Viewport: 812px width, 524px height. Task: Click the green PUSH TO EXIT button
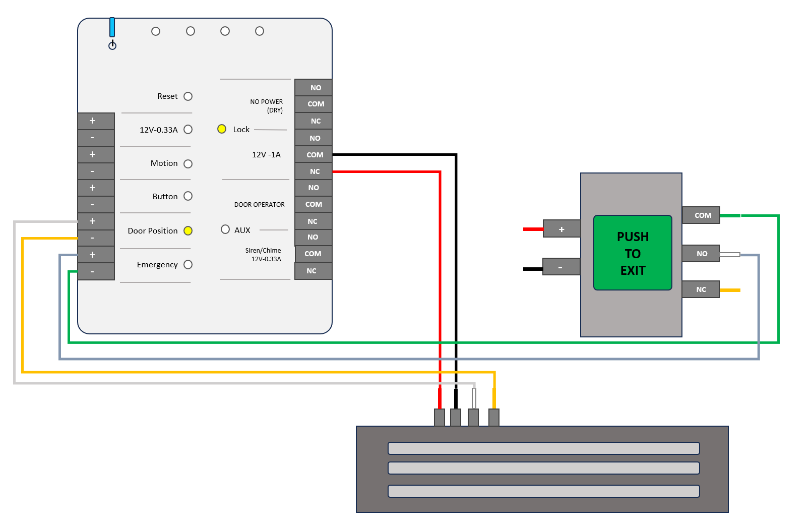(x=633, y=253)
